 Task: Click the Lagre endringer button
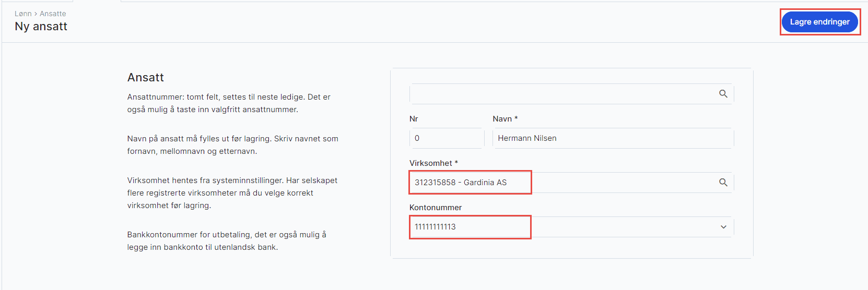click(x=819, y=22)
